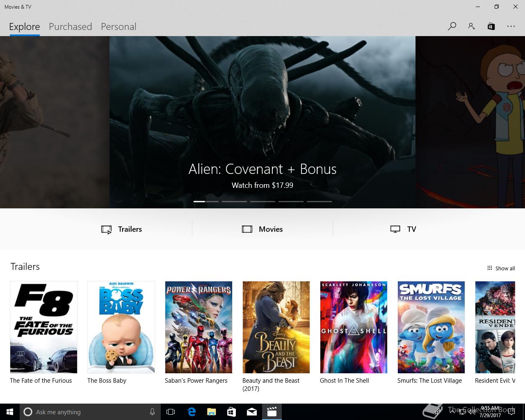
Task: Open the Store icon in taskbar
Action: [231, 412]
